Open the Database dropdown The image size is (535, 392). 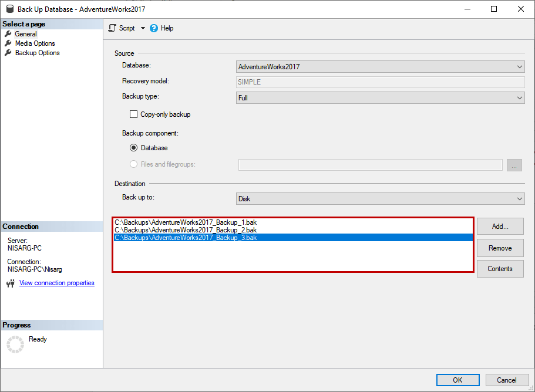519,66
